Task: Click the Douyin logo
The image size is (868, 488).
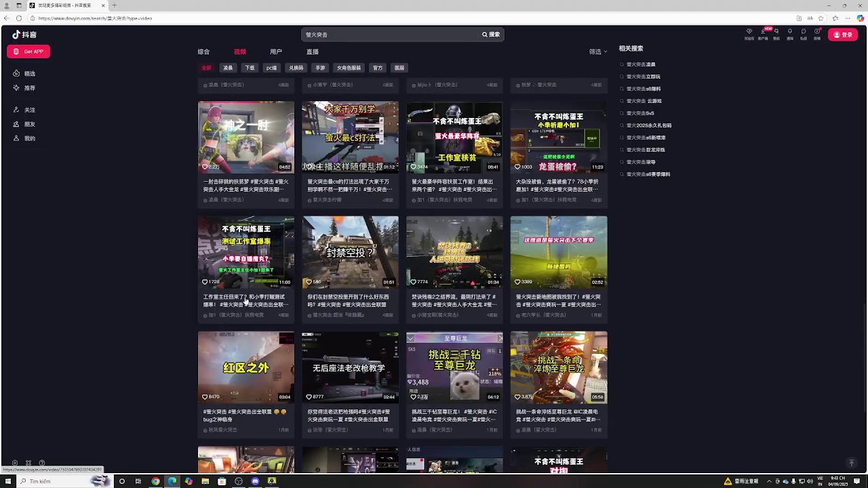Action: (x=24, y=35)
